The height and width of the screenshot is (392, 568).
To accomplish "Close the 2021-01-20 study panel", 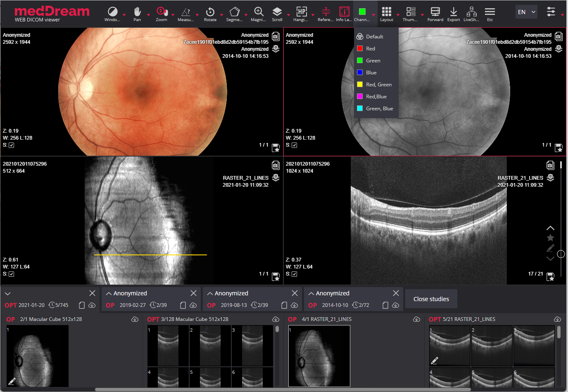I will [93, 293].
